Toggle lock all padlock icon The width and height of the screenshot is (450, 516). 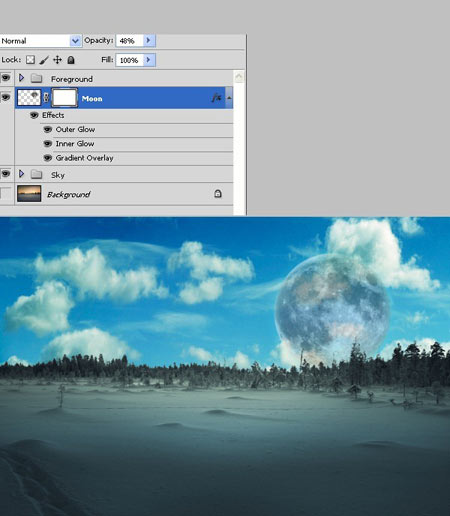(x=71, y=60)
